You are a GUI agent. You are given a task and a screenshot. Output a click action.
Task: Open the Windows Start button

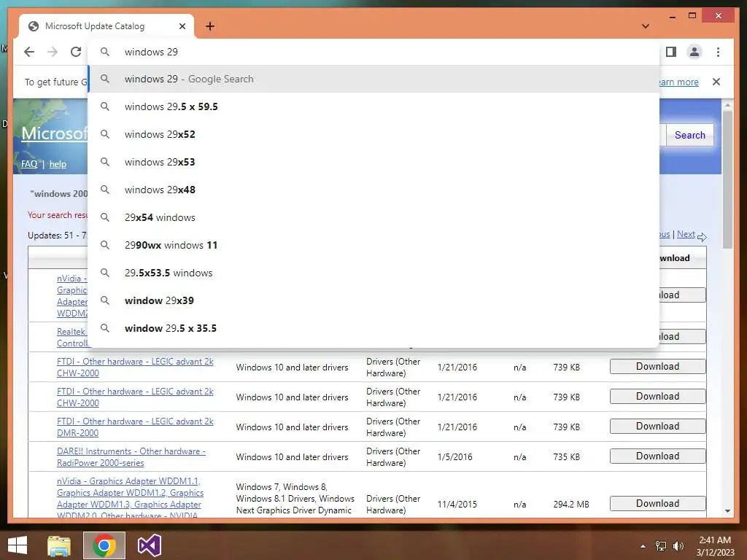coord(18,545)
